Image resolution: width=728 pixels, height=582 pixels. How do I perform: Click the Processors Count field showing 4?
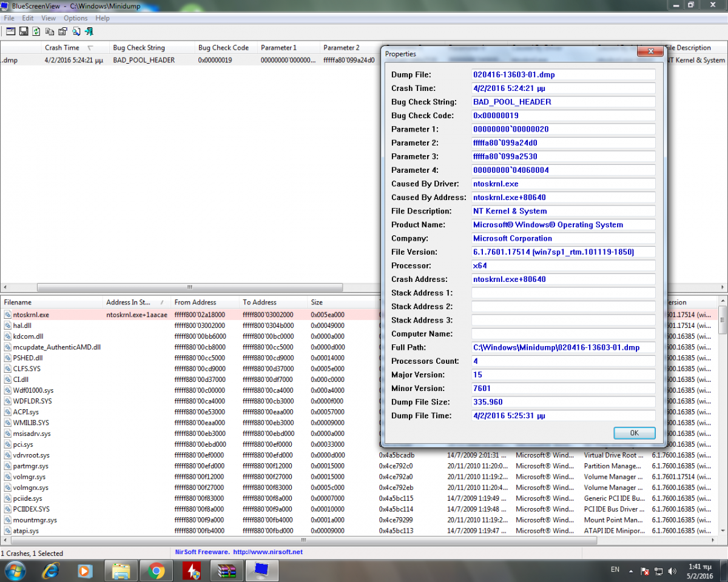click(x=564, y=361)
